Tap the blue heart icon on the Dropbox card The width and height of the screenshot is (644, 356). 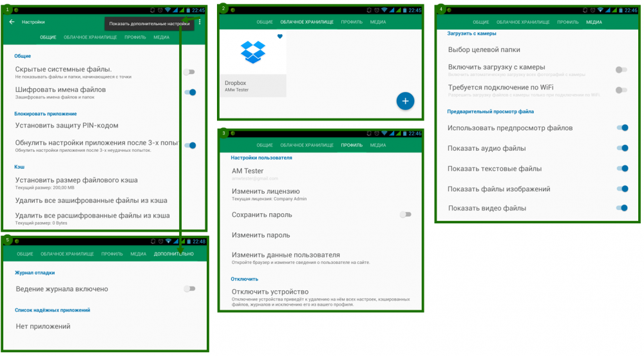point(279,36)
